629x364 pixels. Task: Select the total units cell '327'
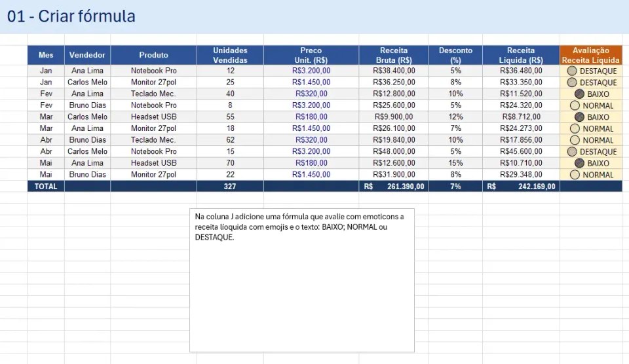point(230,186)
